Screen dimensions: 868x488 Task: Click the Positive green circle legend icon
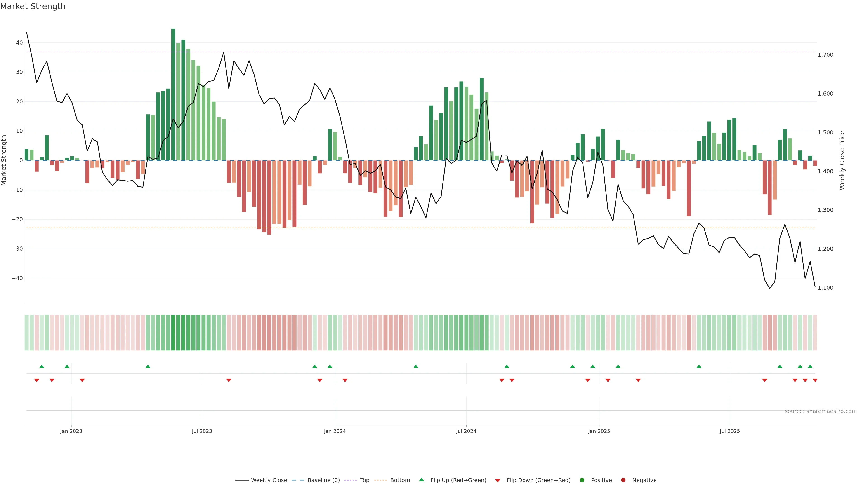582,480
